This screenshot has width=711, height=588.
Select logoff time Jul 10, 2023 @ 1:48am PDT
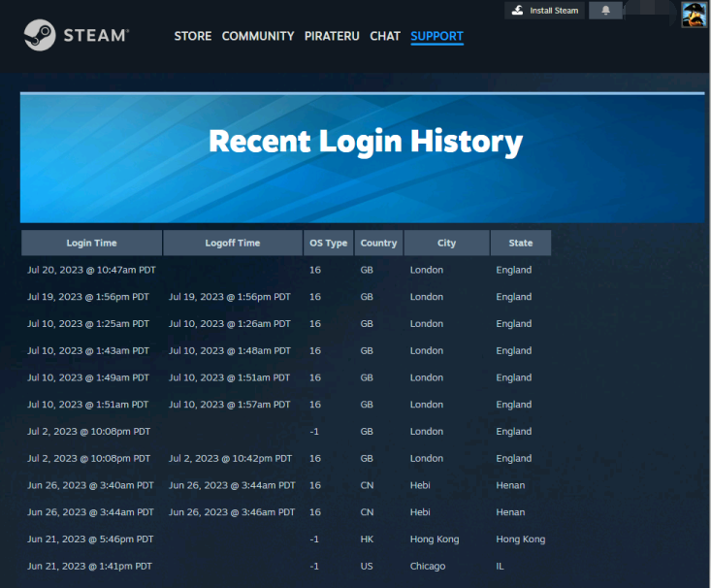[x=230, y=350]
